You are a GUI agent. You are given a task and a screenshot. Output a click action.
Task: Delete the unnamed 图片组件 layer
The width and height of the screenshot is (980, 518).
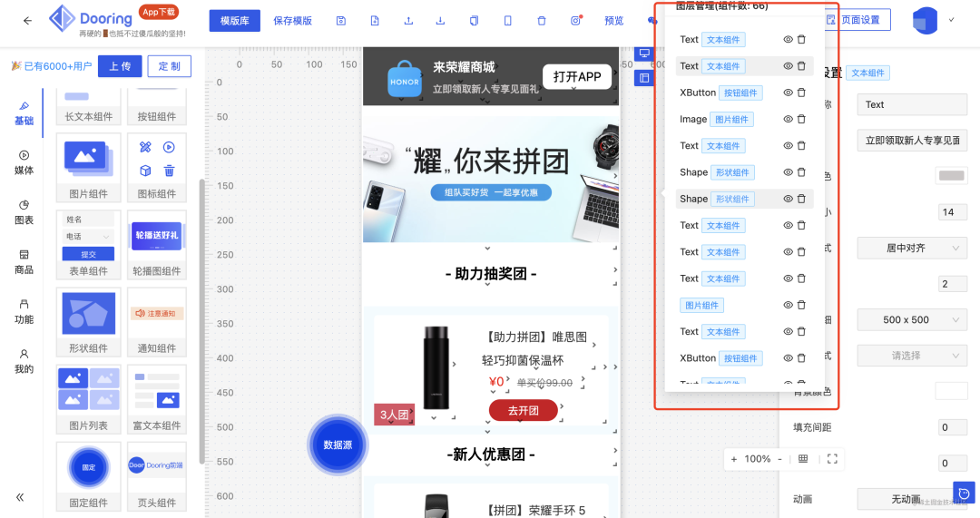tap(801, 305)
